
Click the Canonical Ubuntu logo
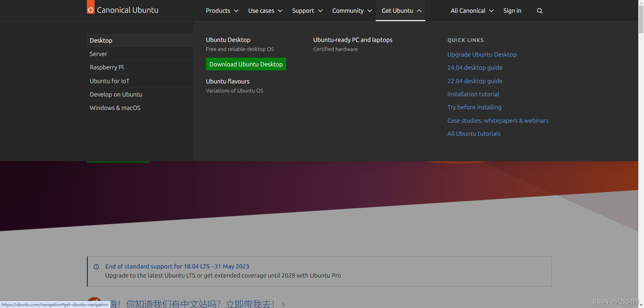122,9
